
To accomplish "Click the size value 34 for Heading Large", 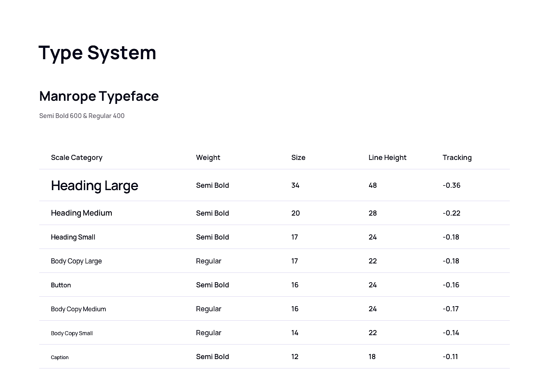I will coord(295,185).
